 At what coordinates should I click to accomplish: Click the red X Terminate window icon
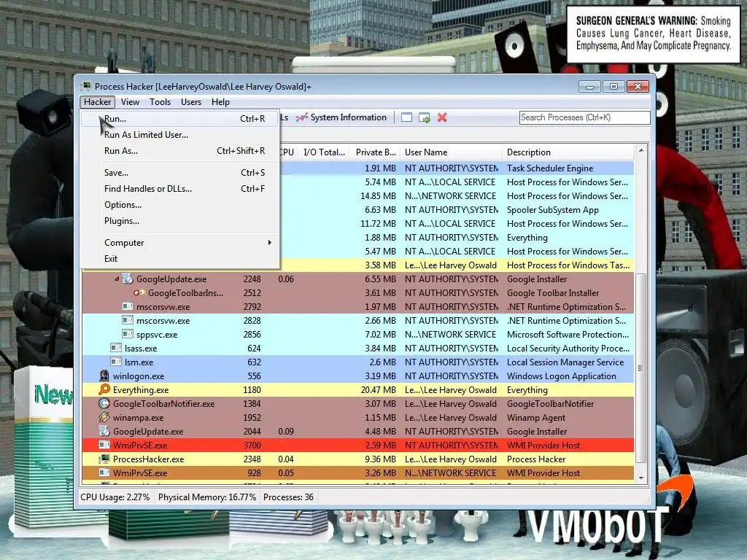point(442,117)
